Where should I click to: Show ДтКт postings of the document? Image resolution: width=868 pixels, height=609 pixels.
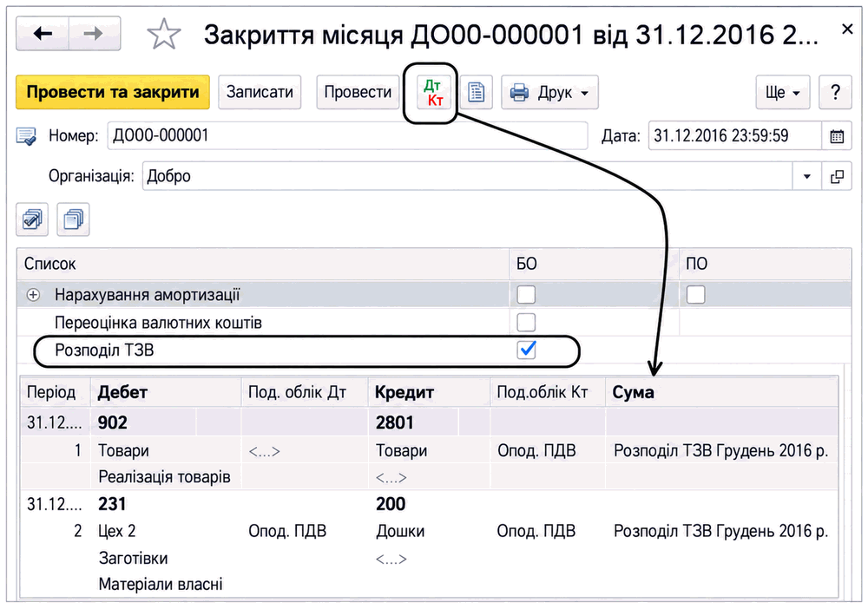[431, 92]
